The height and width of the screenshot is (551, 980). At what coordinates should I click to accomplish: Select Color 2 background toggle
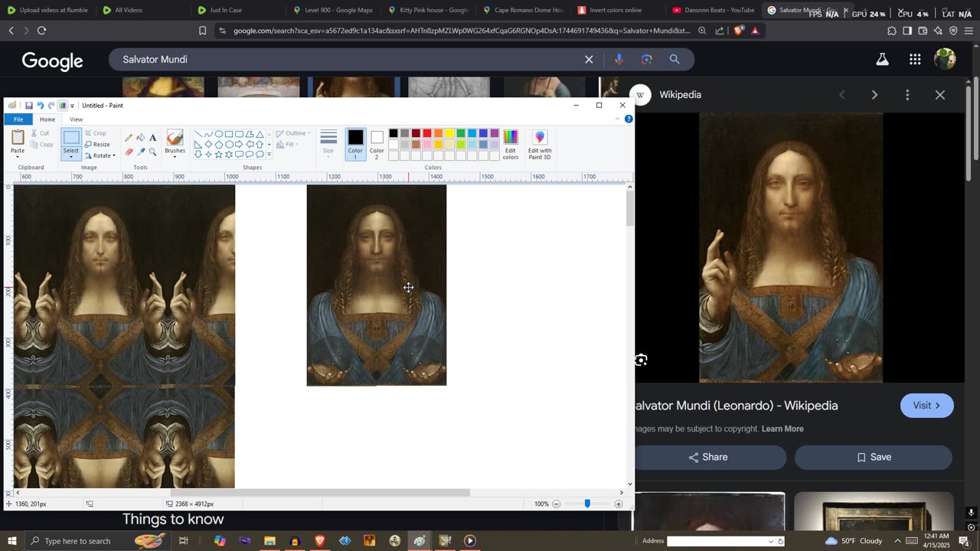(377, 144)
